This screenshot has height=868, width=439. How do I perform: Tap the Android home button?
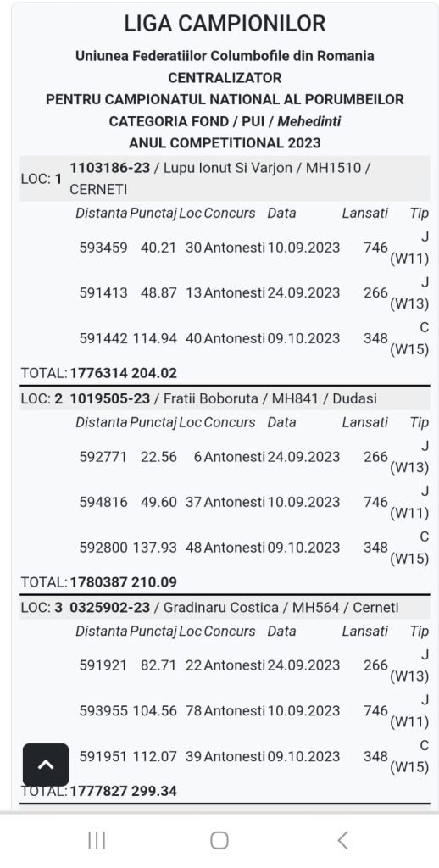coord(219,840)
